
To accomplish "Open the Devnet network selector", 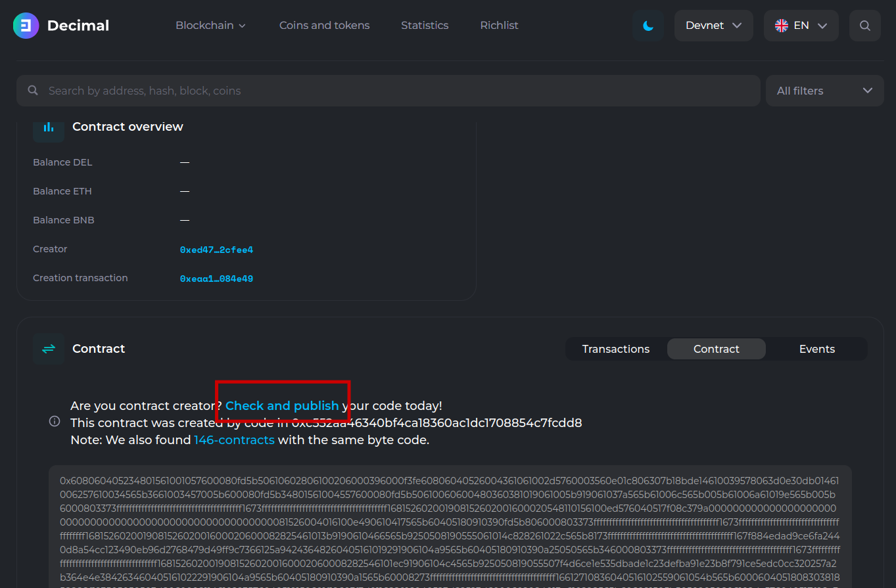I will click(x=713, y=26).
